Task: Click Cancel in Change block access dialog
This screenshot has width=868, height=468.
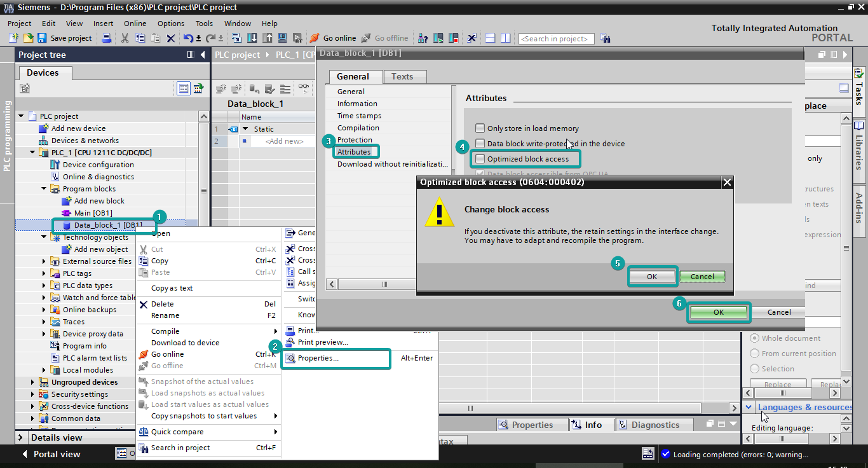Action: [702, 277]
